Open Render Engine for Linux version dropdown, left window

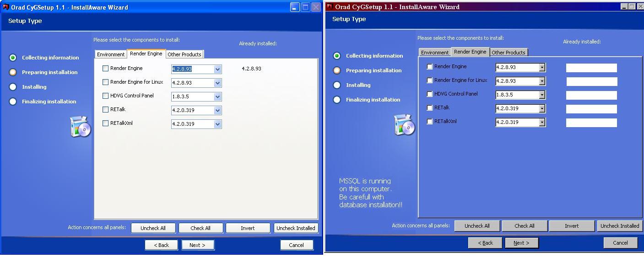coord(218,83)
